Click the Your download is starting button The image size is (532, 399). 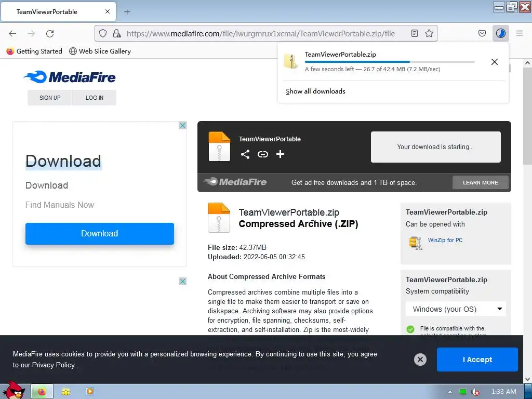[x=436, y=147]
